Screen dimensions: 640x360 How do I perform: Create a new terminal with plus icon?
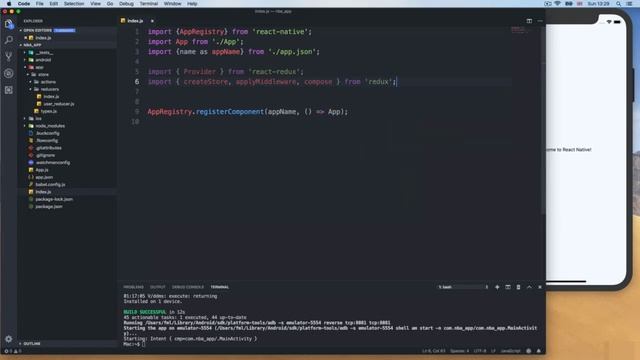[x=497, y=287]
